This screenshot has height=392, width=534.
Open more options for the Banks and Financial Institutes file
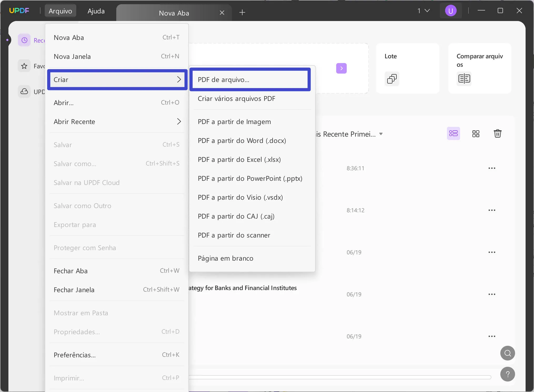click(x=492, y=294)
